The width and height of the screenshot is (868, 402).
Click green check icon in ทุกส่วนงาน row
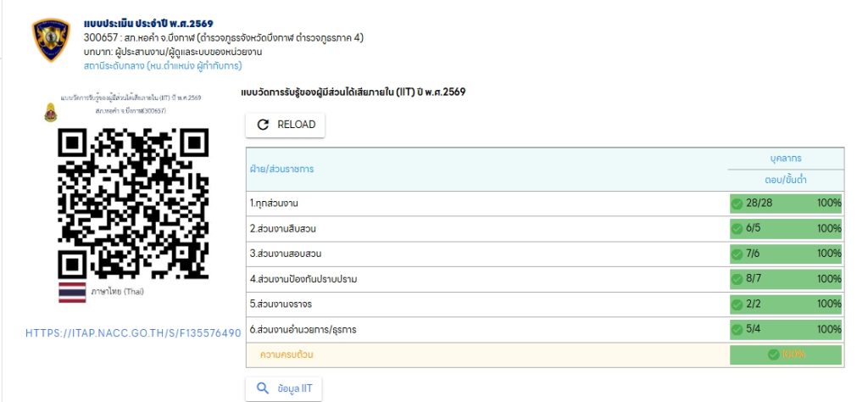coord(737,204)
